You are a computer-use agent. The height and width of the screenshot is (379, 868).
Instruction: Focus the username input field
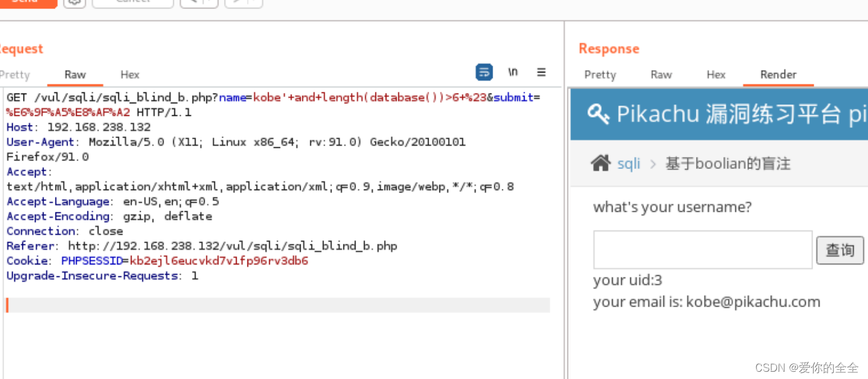tap(703, 249)
